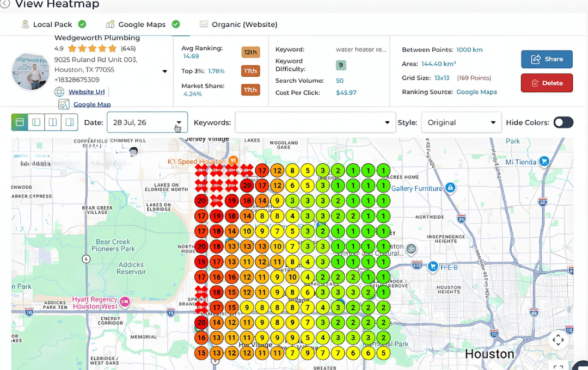Open the Keywords dropdown

tap(315, 122)
